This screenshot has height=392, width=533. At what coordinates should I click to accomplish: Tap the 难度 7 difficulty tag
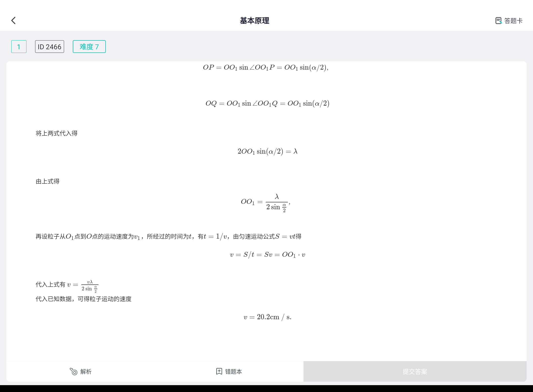(x=89, y=47)
